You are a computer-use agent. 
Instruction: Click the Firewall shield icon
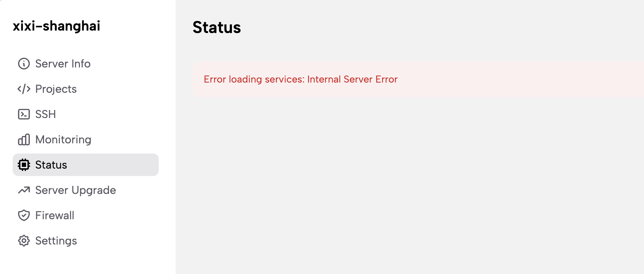(24, 215)
